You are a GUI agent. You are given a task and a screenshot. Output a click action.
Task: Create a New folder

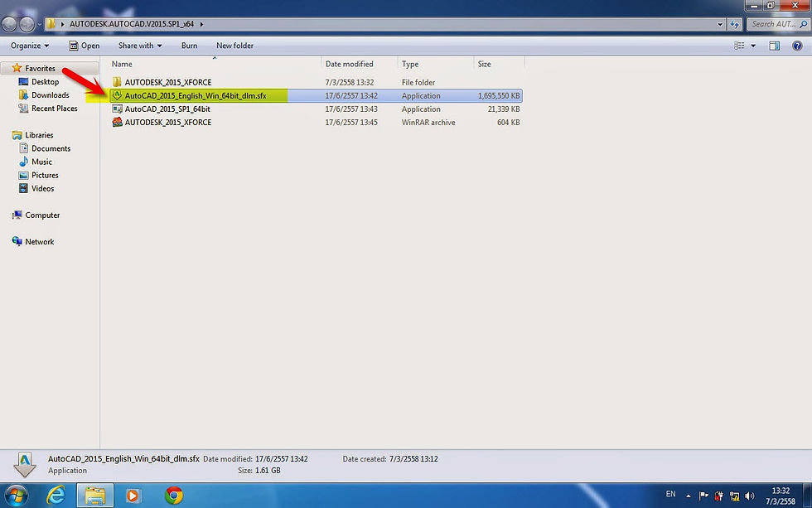234,46
